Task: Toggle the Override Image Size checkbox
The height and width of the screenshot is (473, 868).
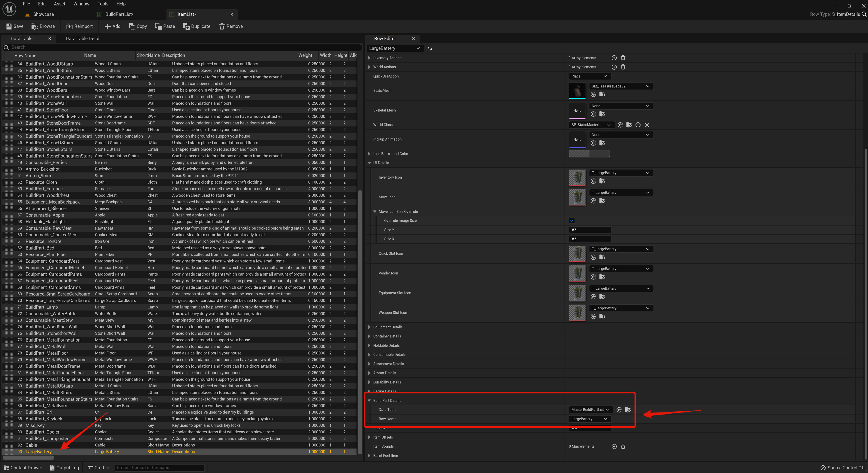Action: coord(572,221)
